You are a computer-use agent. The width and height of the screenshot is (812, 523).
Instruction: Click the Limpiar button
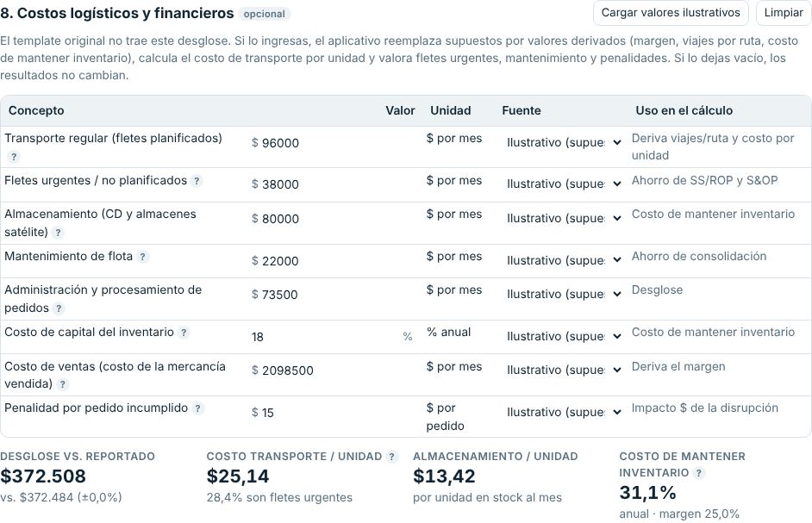[x=784, y=13]
